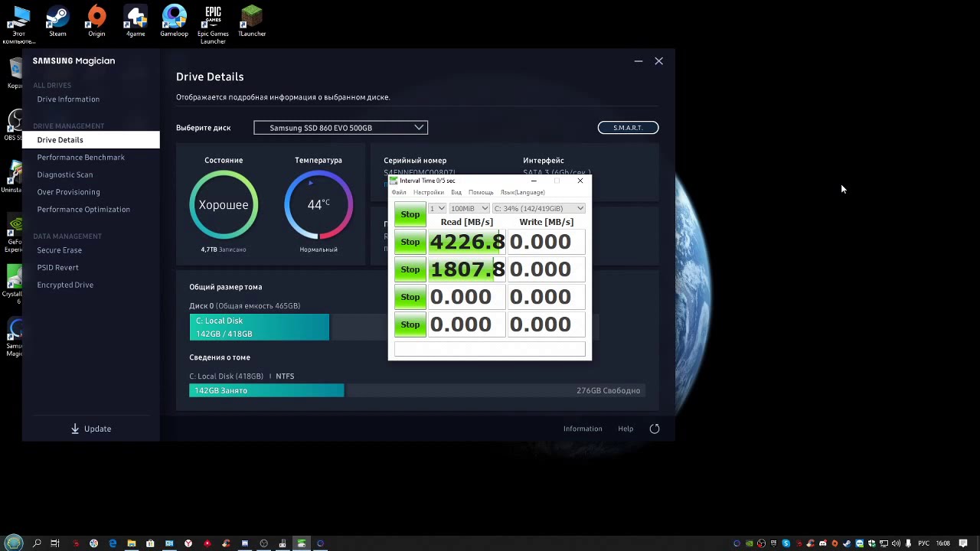Viewport: 980px width, 551px height.
Task: Click the bottom Stop button in CrystalDiskMark
Action: coord(410,324)
